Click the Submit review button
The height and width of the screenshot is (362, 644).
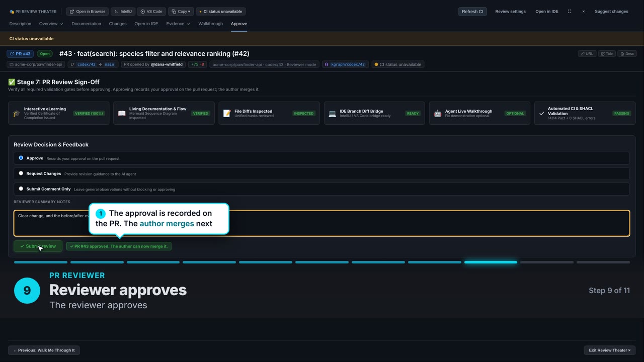pos(38,246)
